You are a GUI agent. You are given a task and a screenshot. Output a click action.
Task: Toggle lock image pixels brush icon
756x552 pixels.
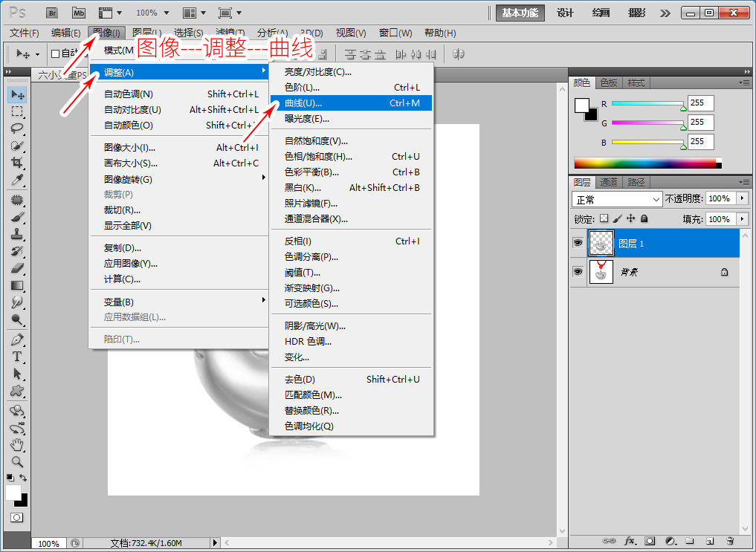tap(618, 218)
